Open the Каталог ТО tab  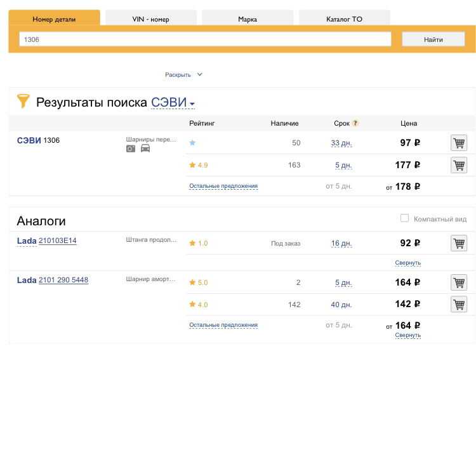344,19
